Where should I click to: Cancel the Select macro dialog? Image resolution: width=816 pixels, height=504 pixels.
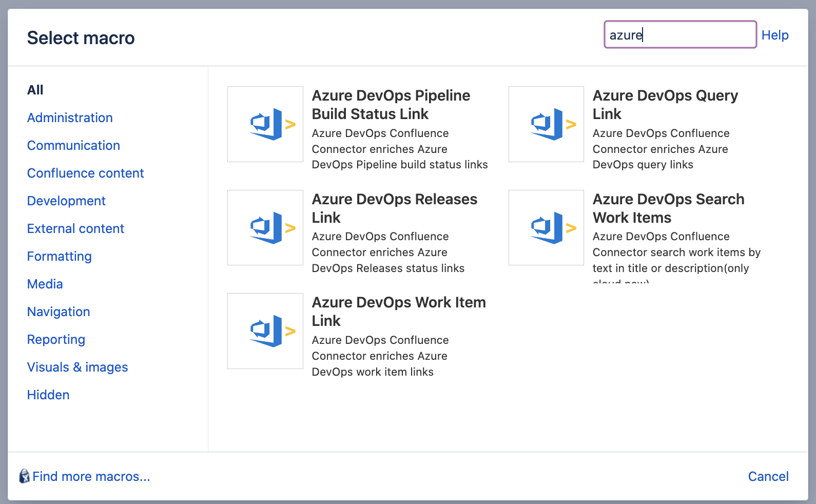(768, 476)
